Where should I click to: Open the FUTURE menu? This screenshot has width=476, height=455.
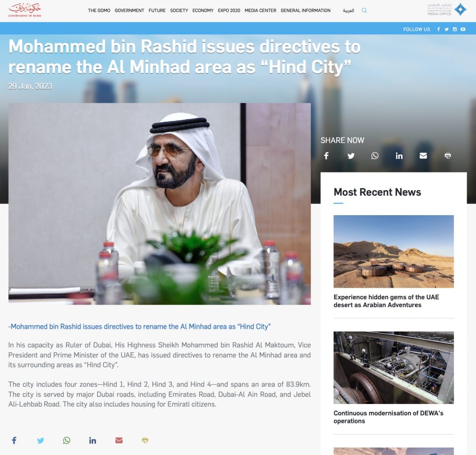point(157,10)
